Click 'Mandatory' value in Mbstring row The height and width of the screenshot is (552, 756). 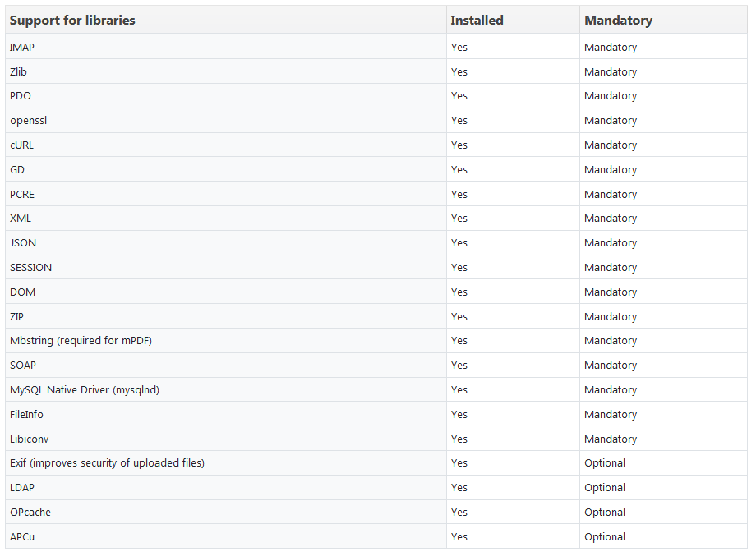pyautogui.click(x=611, y=341)
